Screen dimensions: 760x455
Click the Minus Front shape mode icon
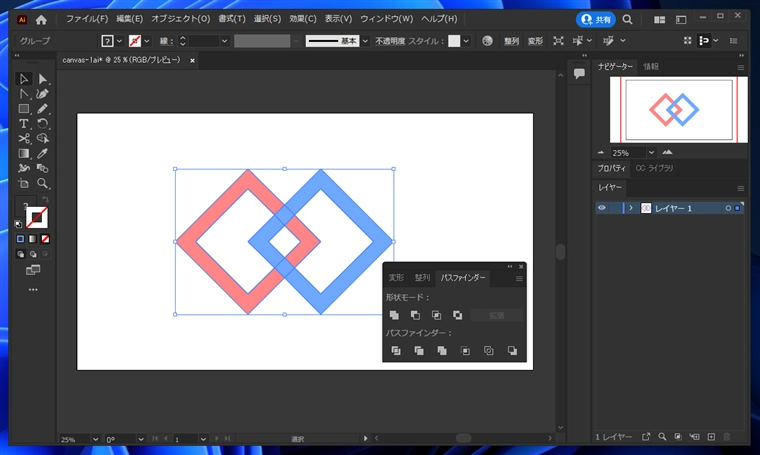click(x=415, y=315)
